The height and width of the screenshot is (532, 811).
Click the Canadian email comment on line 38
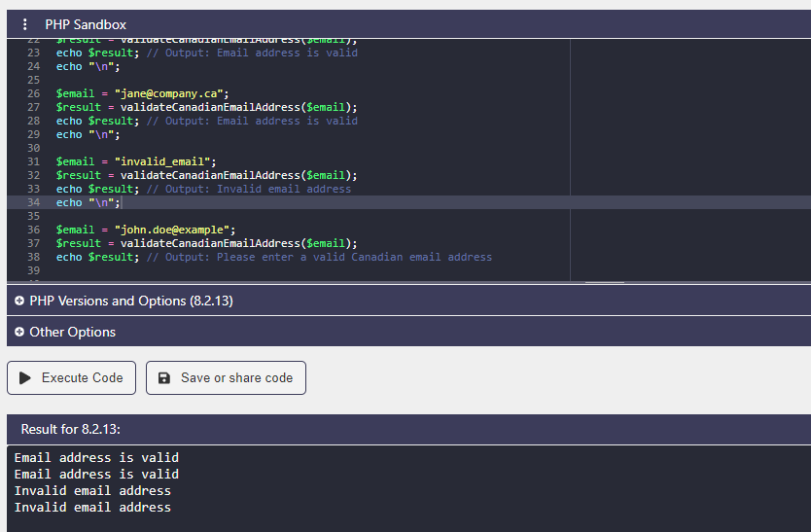pyautogui.click(x=319, y=257)
